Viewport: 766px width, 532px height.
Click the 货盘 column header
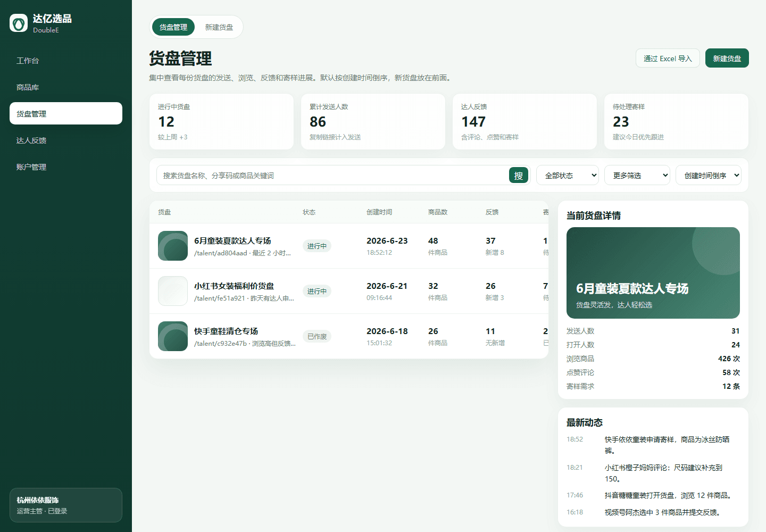pos(164,212)
